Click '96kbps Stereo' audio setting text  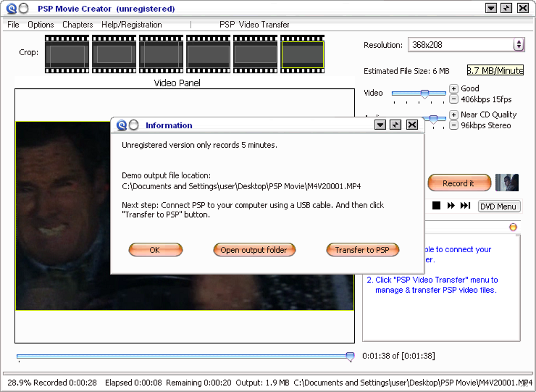click(486, 126)
